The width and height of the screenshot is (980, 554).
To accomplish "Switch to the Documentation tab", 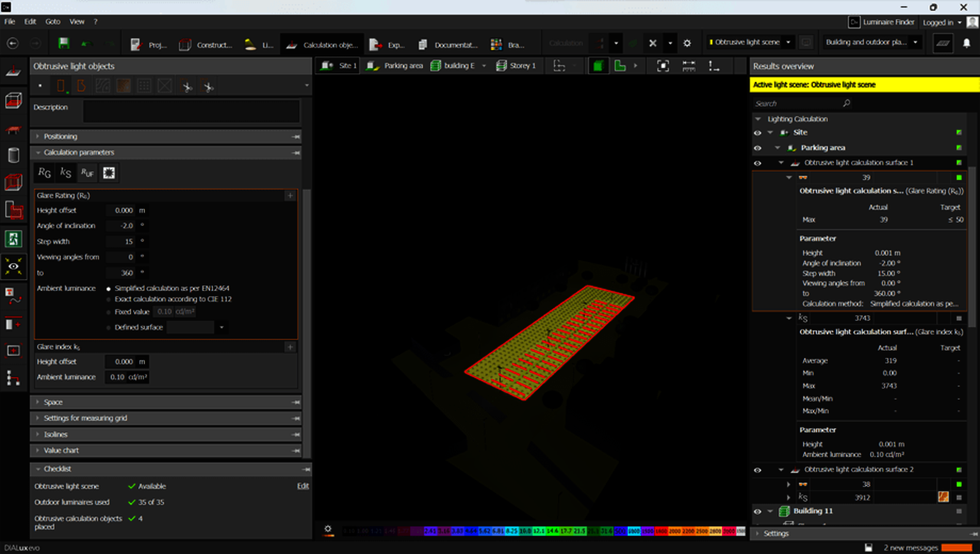I will (x=447, y=44).
